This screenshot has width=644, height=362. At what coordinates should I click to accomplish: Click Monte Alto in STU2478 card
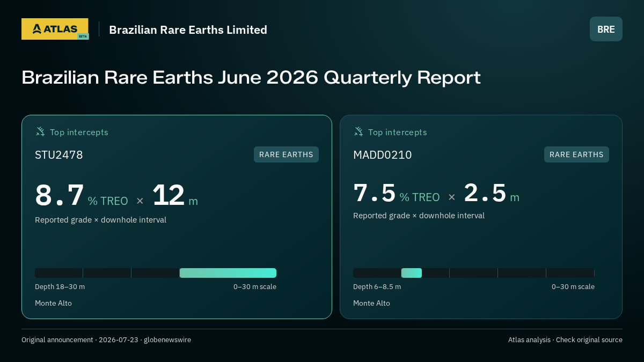(x=53, y=304)
